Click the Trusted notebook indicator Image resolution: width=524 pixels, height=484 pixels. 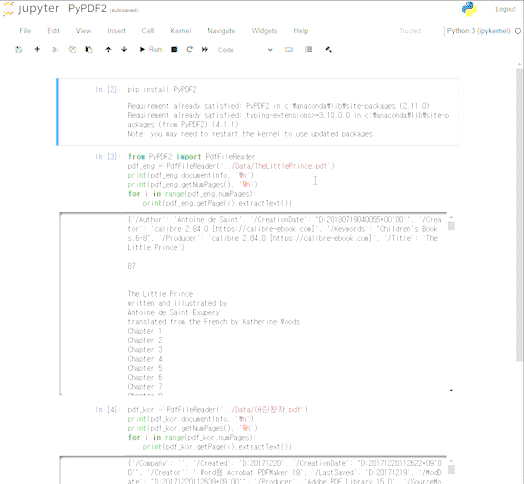(x=410, y=31)
